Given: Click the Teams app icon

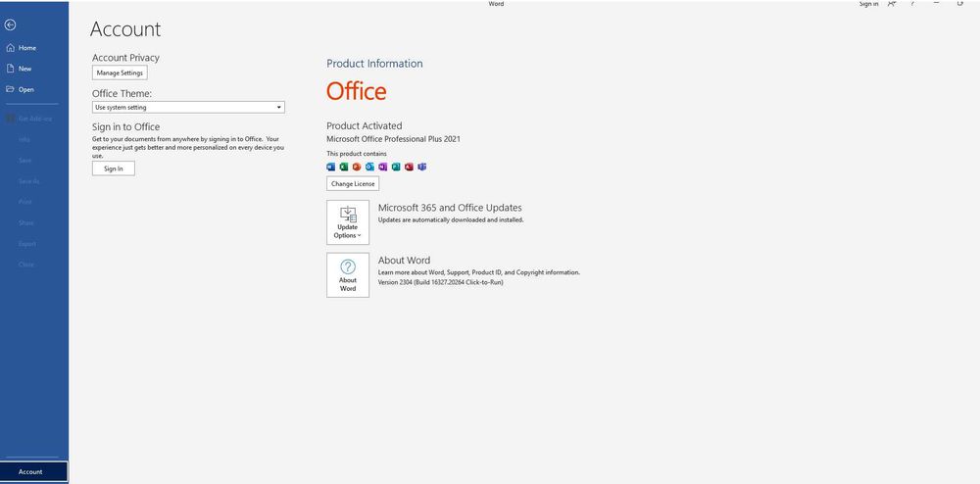Looking at the screenshot, I should click(x=421, y=167).
